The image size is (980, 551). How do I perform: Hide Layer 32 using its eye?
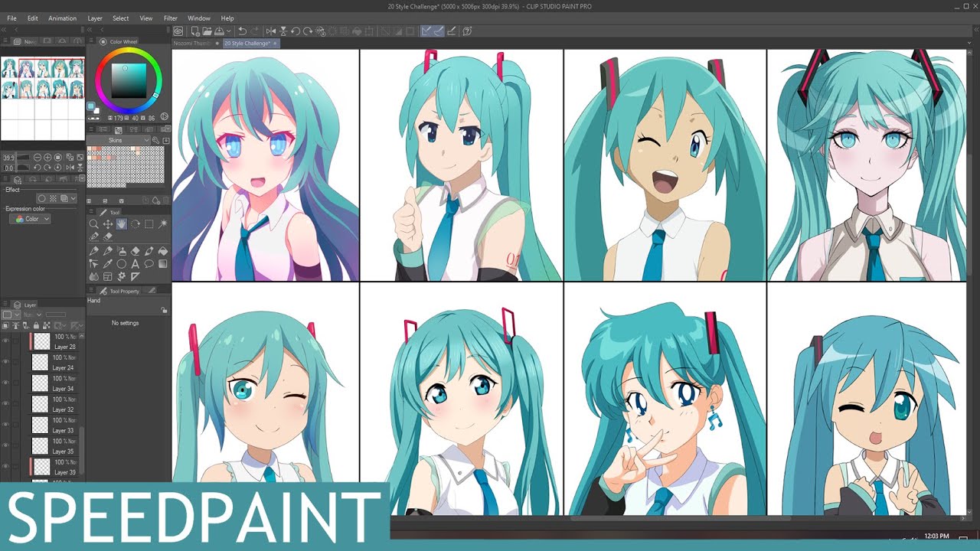point(5,403)
